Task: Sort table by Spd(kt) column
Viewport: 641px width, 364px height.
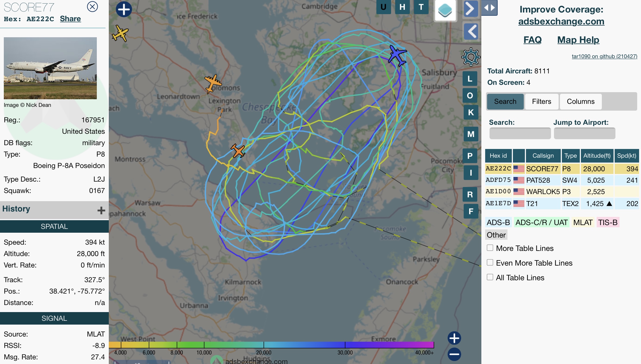Action: 627,156
